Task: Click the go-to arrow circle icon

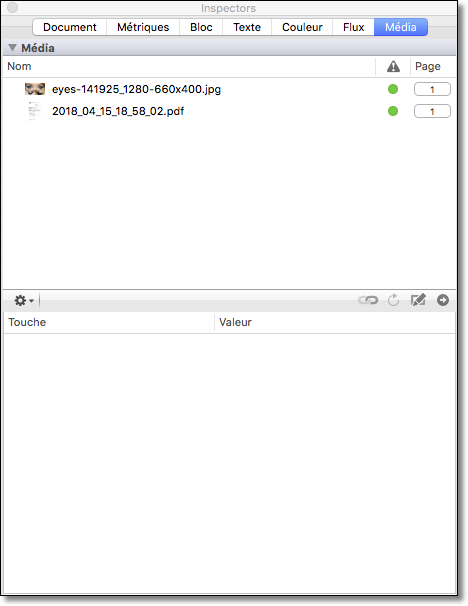Action: (x=443, y=300)
